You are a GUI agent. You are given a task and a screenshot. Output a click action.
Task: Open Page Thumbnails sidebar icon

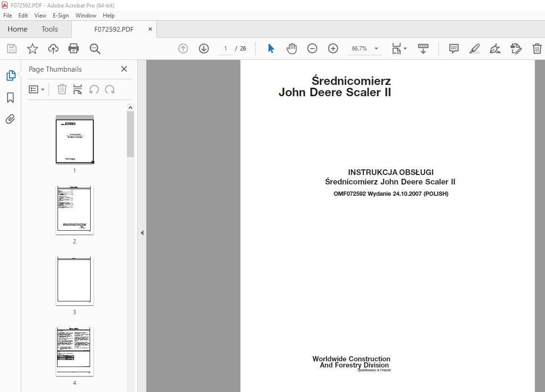pyautogui.click(x=11, y=75)
